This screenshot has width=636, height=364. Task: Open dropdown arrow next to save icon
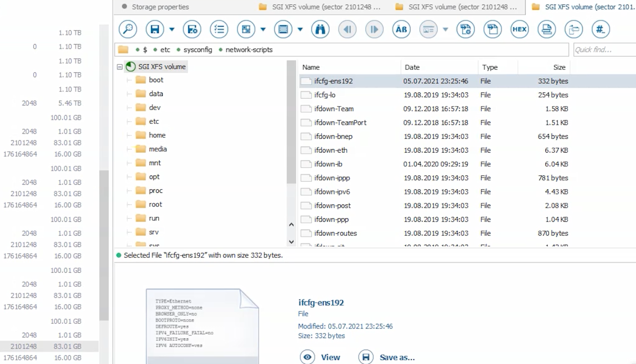tap(172, 29)
